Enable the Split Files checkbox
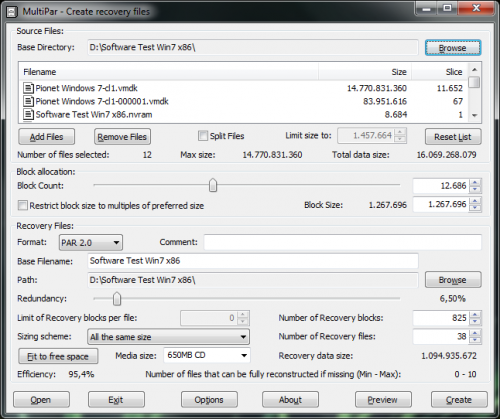This screenshot has height=419, width=500. (x=203, y=136)
